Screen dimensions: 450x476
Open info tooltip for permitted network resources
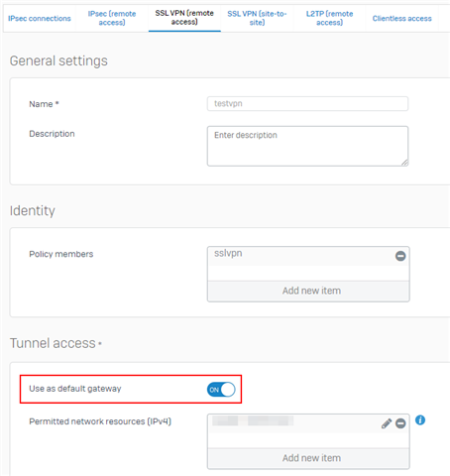coord(420,420)
